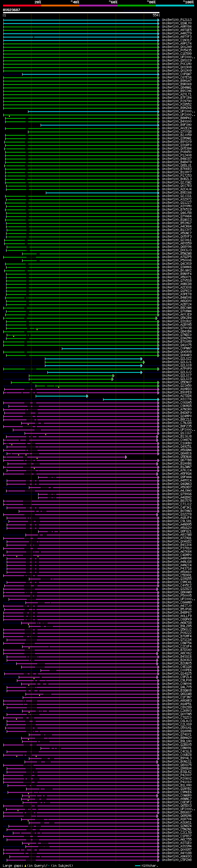Select the UniRef100_Q01908 label
The image size is (197, 868).
(177, 67)
